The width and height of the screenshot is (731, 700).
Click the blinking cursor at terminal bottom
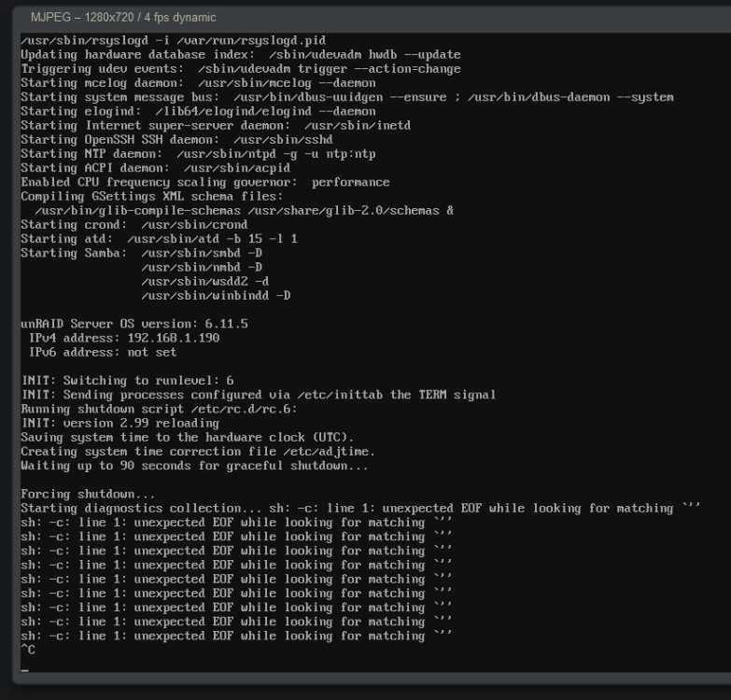point(24,670)
